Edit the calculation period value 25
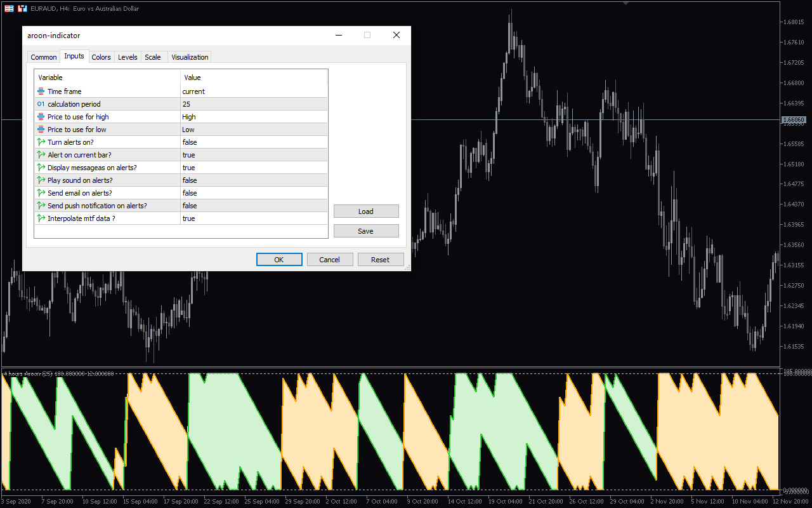 254,104
